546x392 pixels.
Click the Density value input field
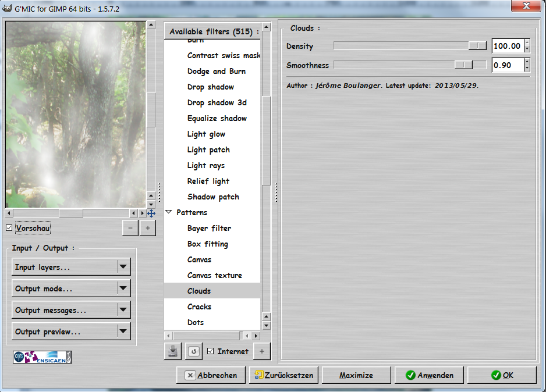(508, 46)
